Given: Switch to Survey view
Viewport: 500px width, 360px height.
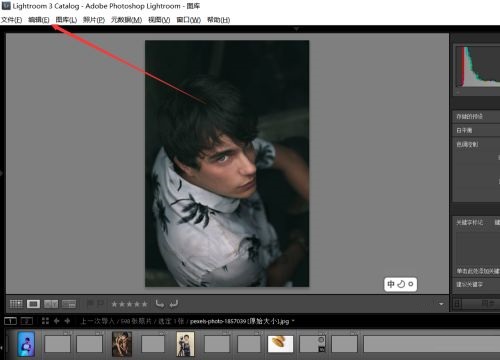Looking at the screenshot, I should pyautogui.click(x=69, y=304).
